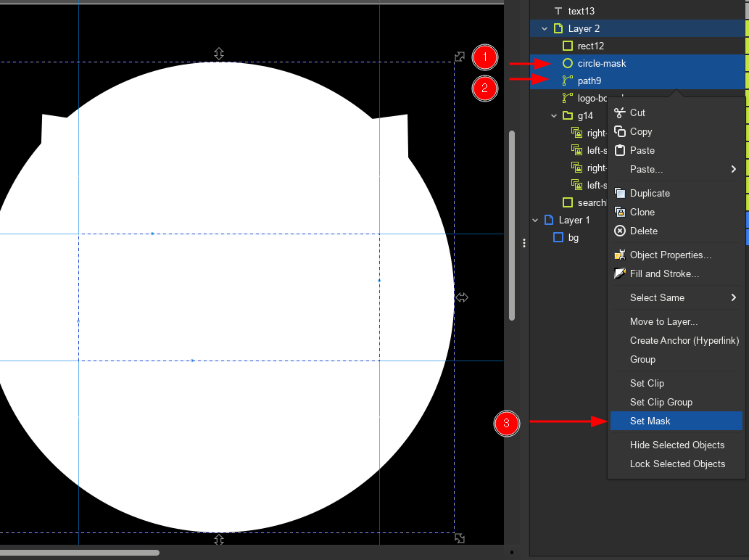Select the text13 row
749x560 pixels.
(x=637, y=11)
